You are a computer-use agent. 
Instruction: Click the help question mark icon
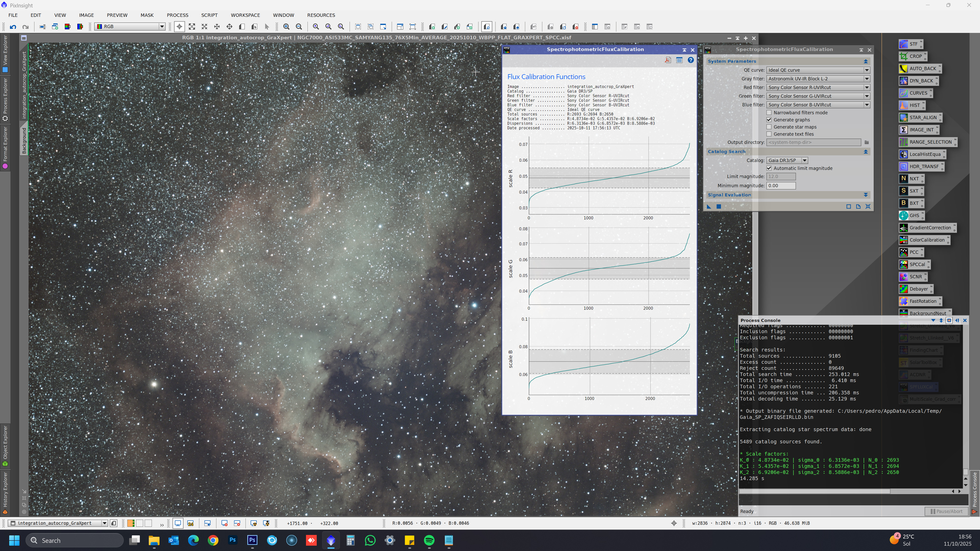pyautogui.click(x=691, y=60)
